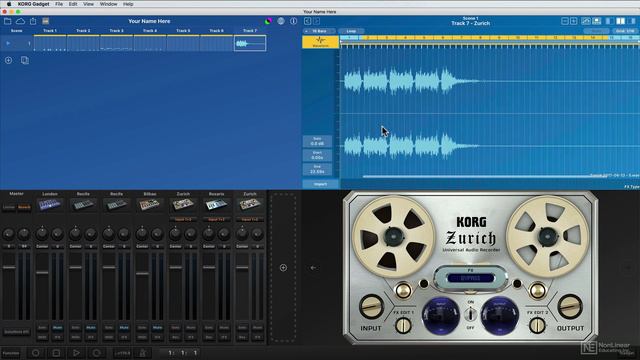
Task: Click the play button in transport bar
Action: 76,353
